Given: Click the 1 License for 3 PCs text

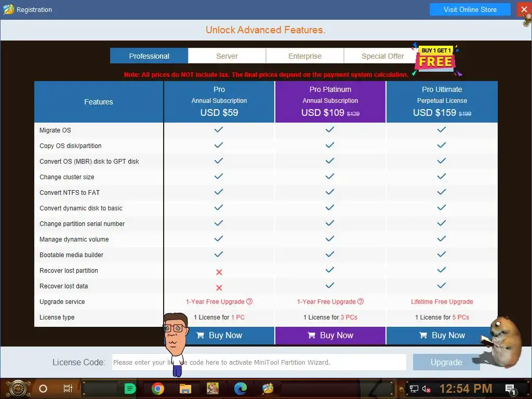Looking at the screenshot, I should [x=330, y=317].
